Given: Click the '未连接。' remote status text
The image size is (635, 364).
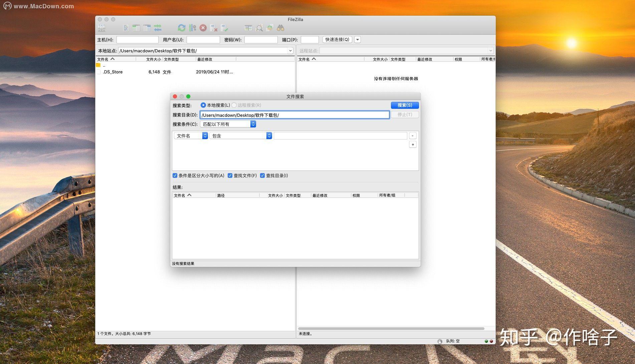Looking at the screenshot, I should click(x=305, y=334).
